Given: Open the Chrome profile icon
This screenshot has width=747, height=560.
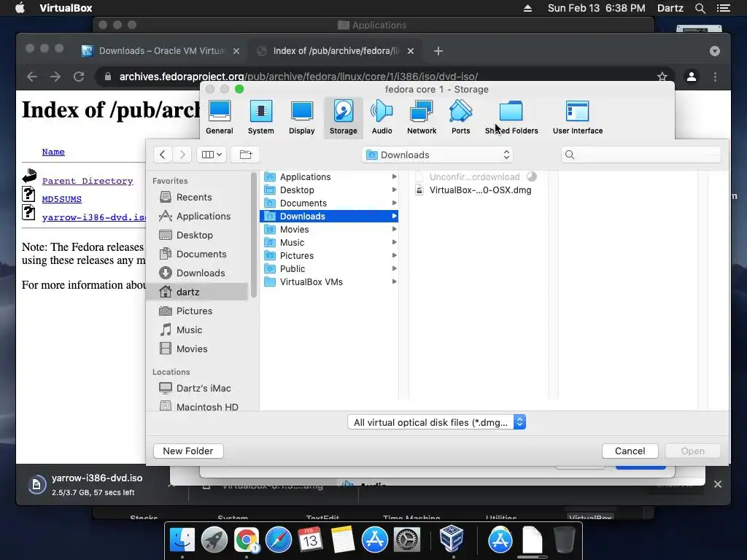Looking at the screenshot, I should (692, 77).
